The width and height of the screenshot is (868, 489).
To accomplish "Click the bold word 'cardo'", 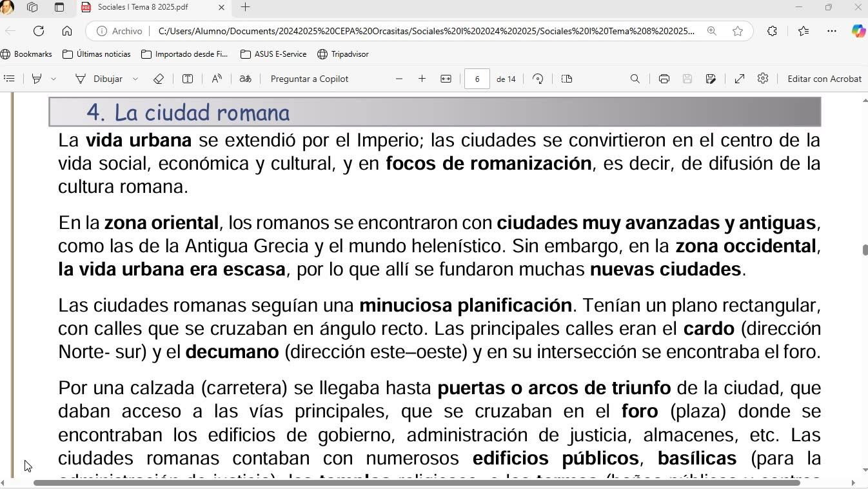I will [709, 328].
